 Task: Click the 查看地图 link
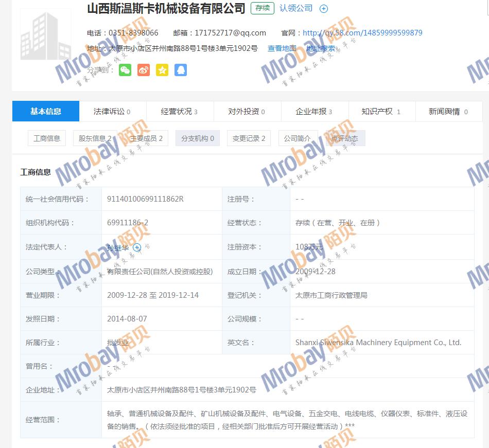[x=282, y=48]
